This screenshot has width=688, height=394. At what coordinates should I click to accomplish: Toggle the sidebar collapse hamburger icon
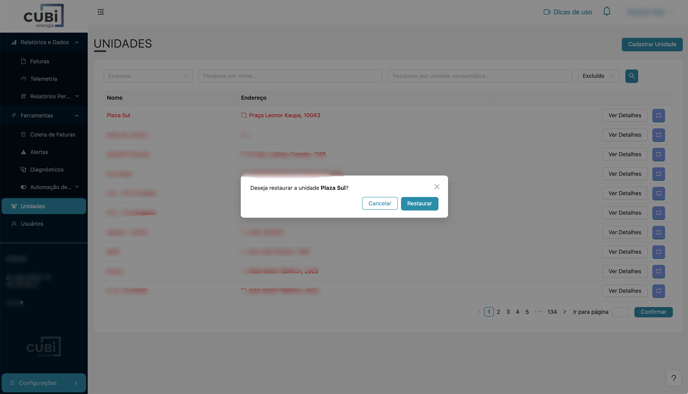(x=100, y=12)
